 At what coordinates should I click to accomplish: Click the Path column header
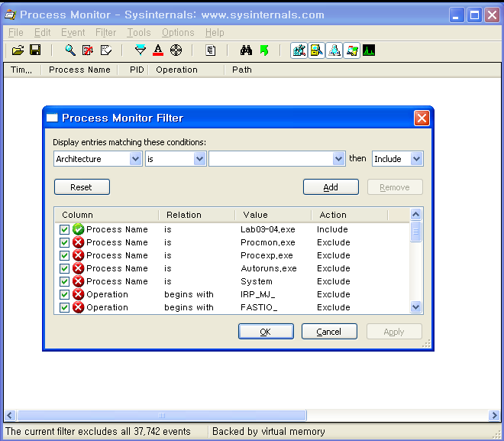(x=242, y=70)
